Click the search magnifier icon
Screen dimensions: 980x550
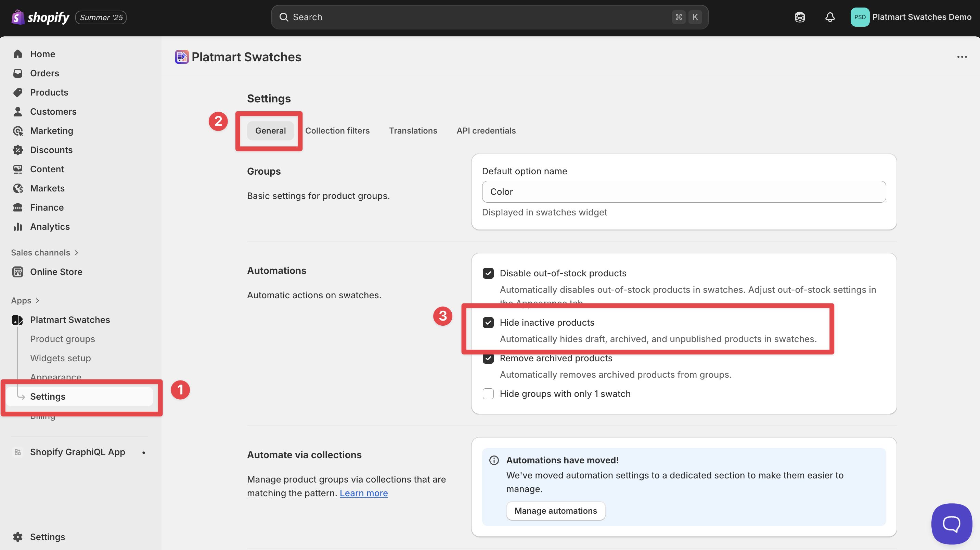(284, 17)
